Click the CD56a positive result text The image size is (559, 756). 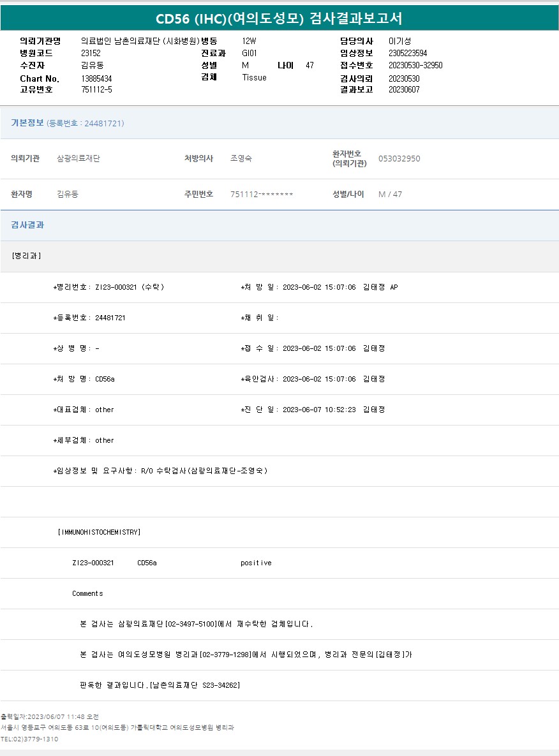pyautogui.click(x=256, y=563)
